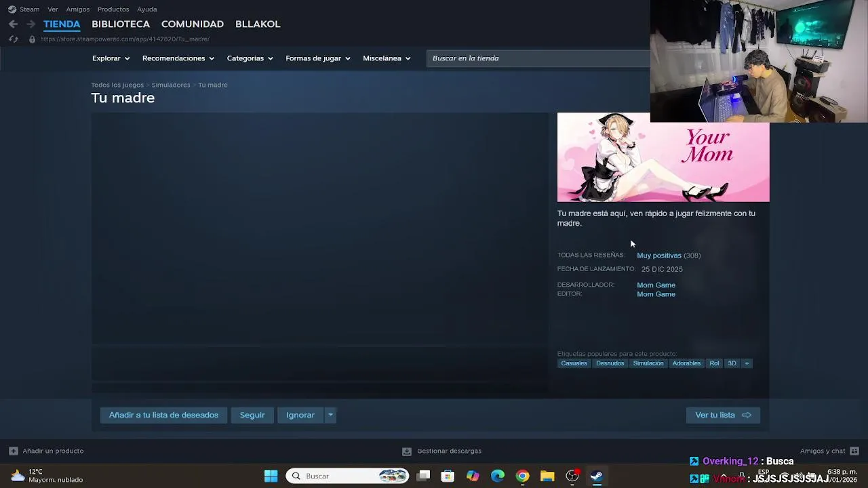Expand the arrow next to Ignorar

coord(330,415)
